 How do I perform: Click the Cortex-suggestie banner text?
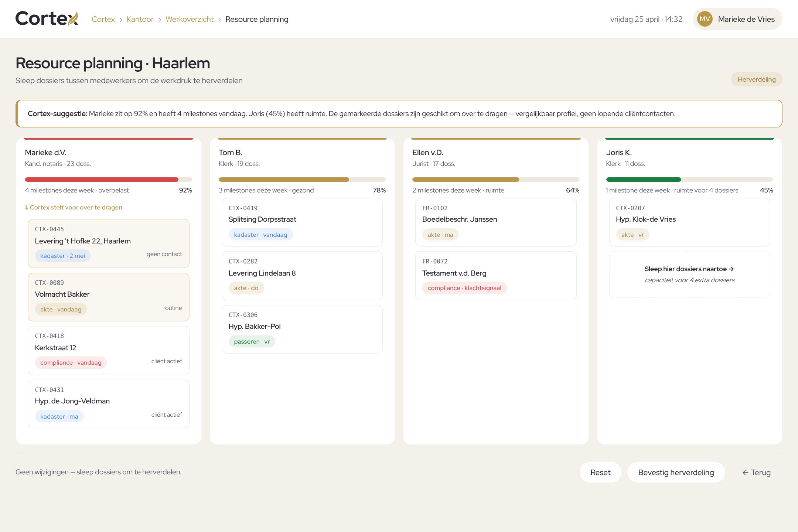(351, 113)
